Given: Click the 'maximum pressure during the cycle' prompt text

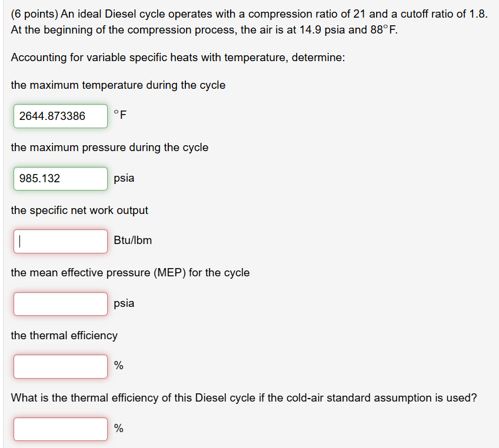Looking at the screenshot, I should coord(109,148).
